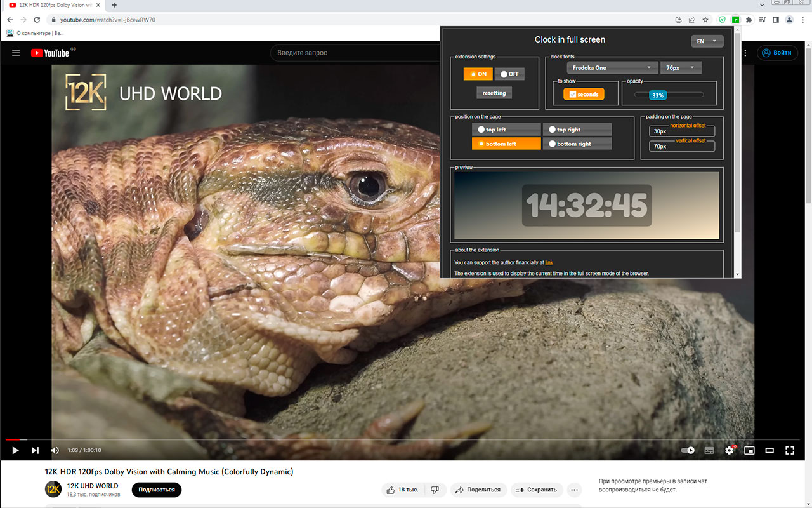
Task: Bookmark this page with star
Action: point(705,20)
